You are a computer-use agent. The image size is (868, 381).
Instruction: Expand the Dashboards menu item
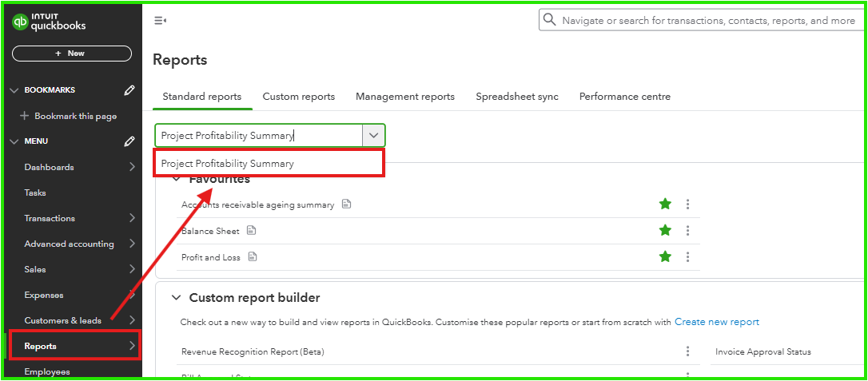(132, 167)
